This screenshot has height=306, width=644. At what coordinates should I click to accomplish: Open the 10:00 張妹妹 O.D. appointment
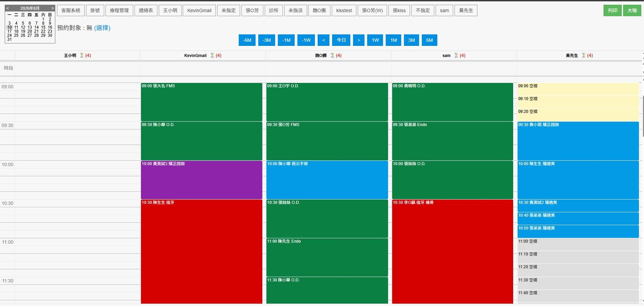(x=453, y=180)
